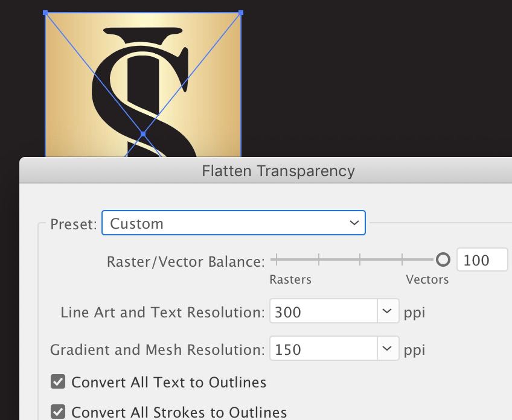Click the top-left selection anchor handle
This screenshot has width=512, height=420.
[x=46, y=12]
